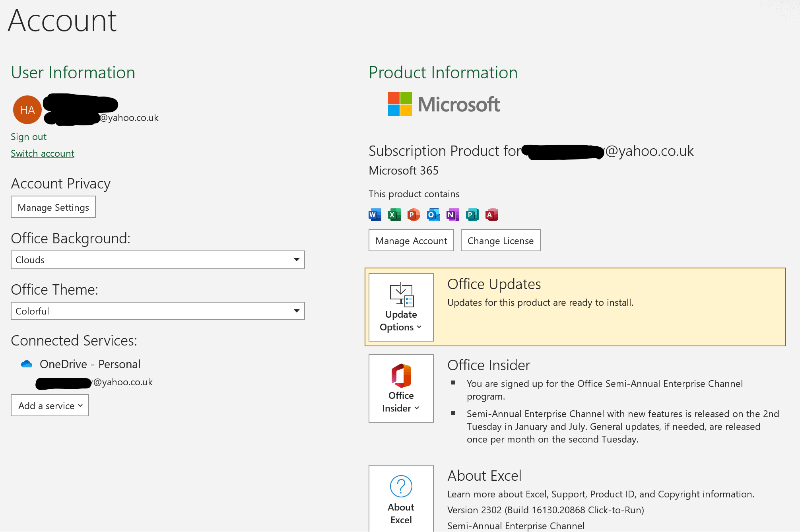
Task: Click the Excel app icon
Action: coord(394,215)
